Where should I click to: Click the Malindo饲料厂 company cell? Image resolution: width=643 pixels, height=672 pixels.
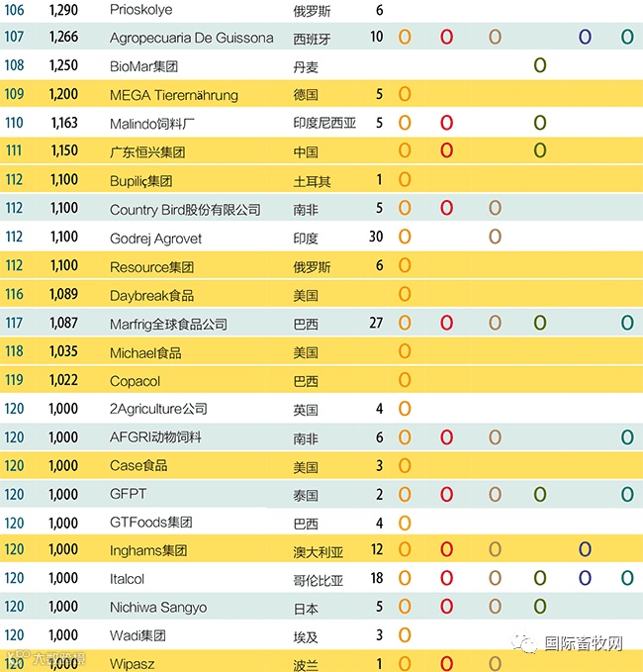[151, 124]
